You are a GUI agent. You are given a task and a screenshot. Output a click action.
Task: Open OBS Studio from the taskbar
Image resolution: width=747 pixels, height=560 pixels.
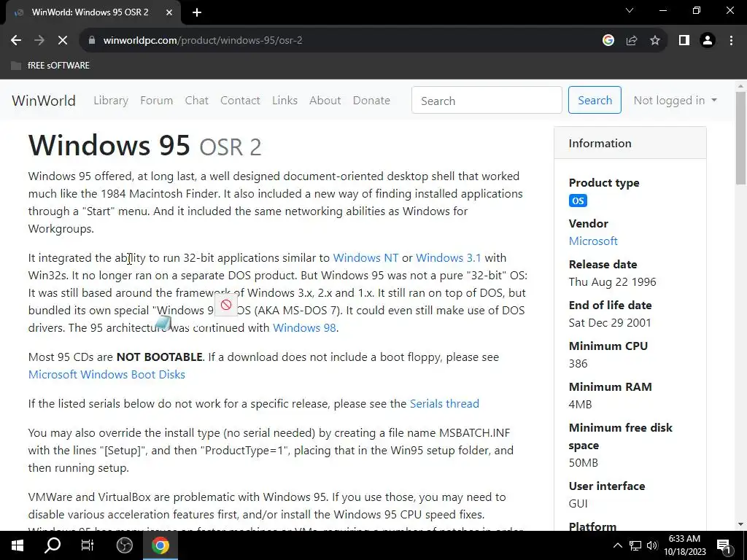point(124,545)
